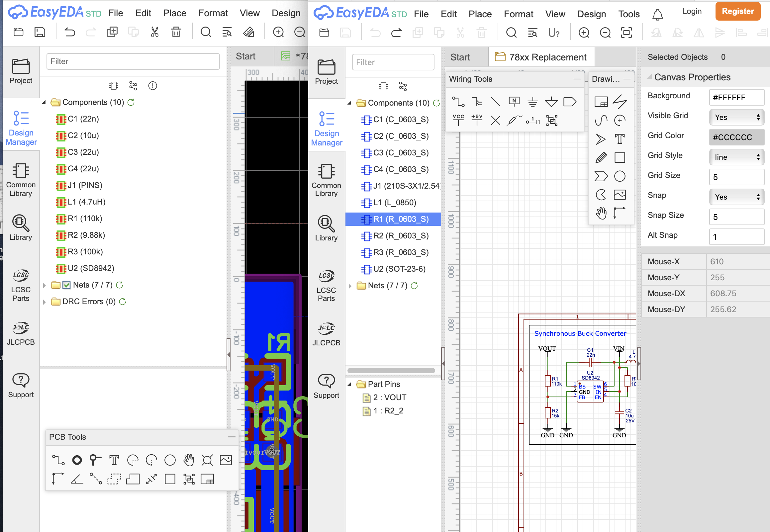Expand the Nets (7 / 7) folder in left window
Screen dimensions: 770x532
[x=44, y=285]
